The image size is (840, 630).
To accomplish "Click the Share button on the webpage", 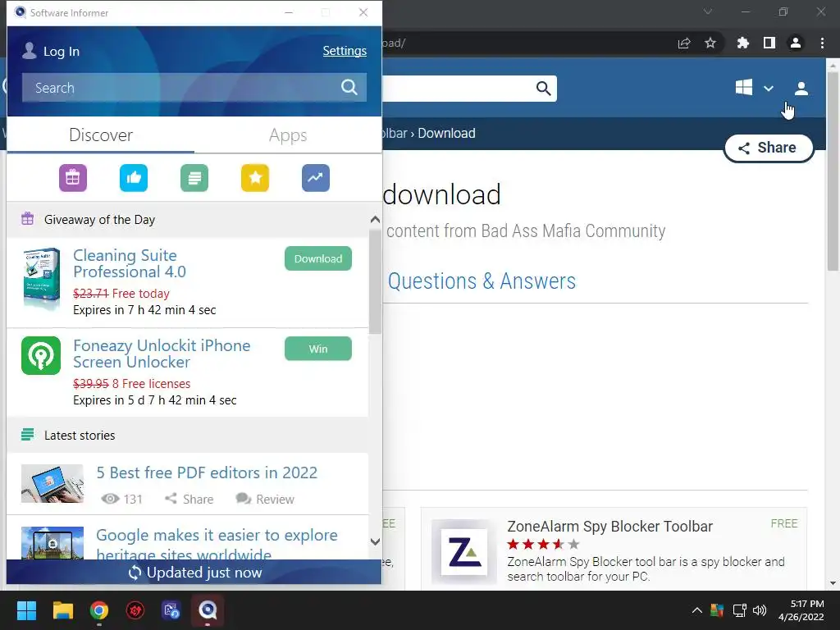I will point(769,148).
